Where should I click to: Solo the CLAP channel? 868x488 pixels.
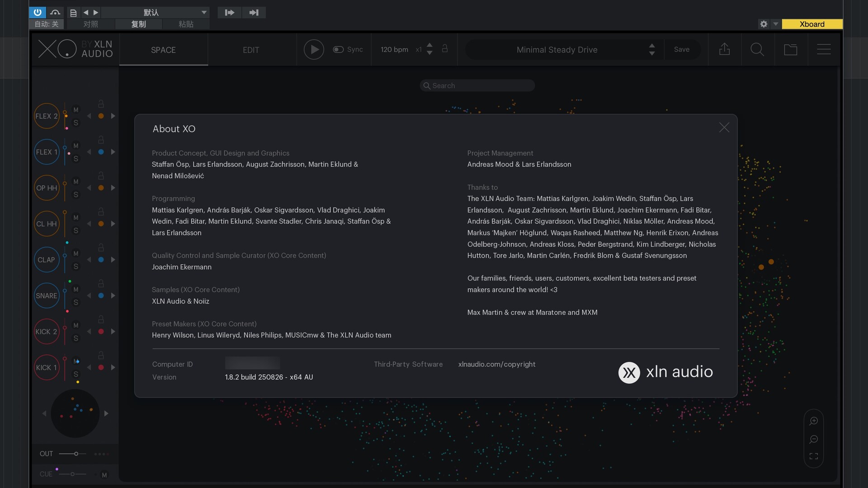(76, 267)
